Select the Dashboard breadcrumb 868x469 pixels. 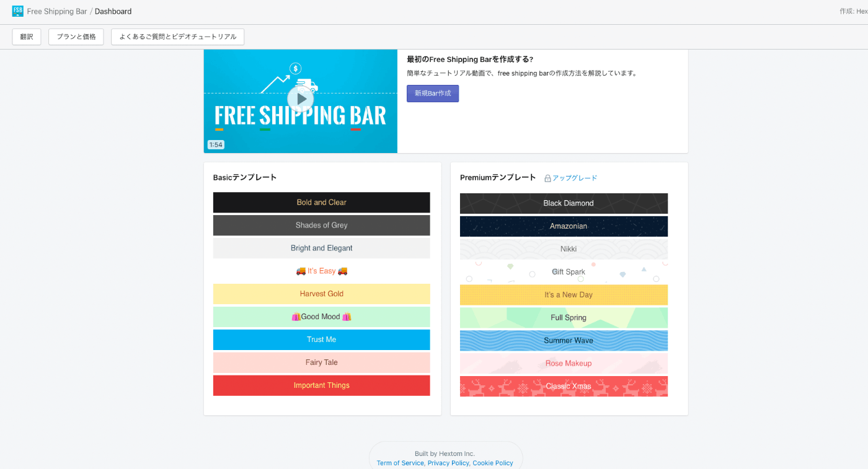113,11
